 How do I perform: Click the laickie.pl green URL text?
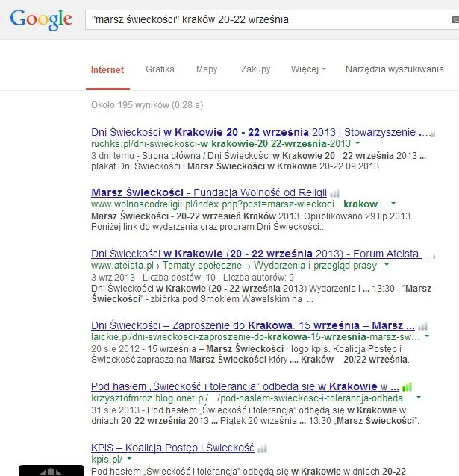pyautogui.click(x=255, y=337)
